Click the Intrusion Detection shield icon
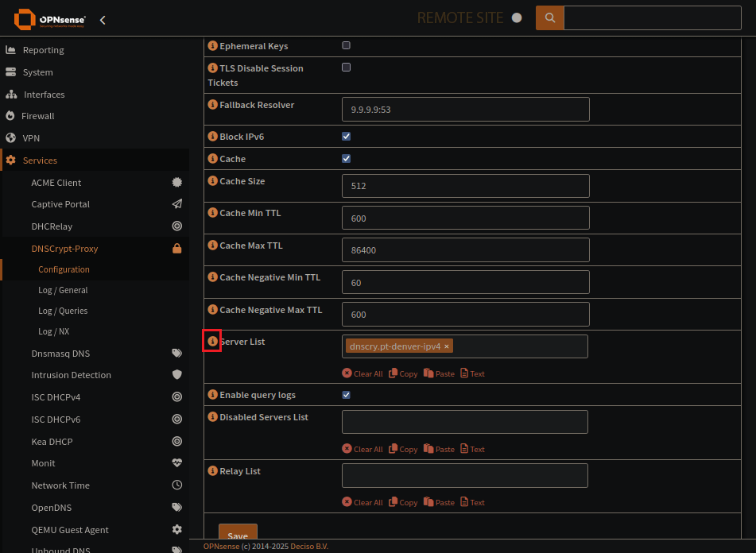The image size is (756, 553). [177, 374]
